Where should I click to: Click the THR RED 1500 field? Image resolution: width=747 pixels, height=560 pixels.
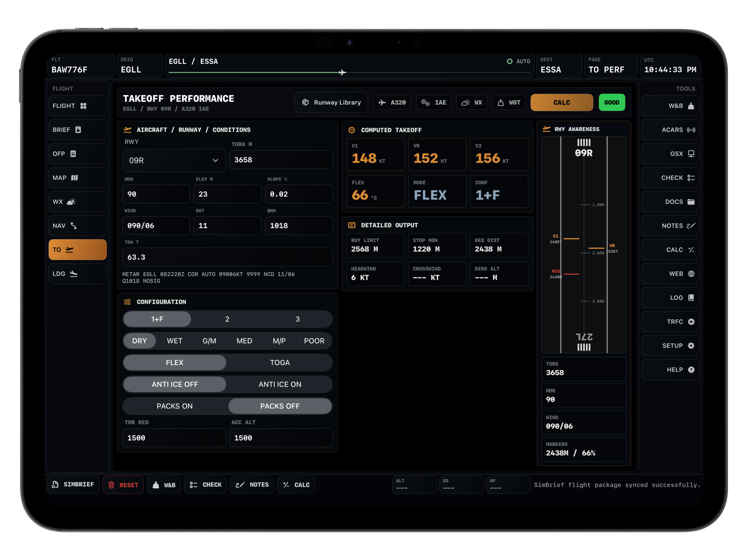[174, 438]
